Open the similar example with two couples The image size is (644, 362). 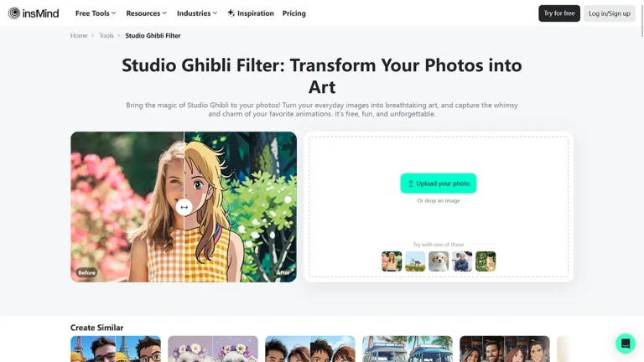click(310, 349)
